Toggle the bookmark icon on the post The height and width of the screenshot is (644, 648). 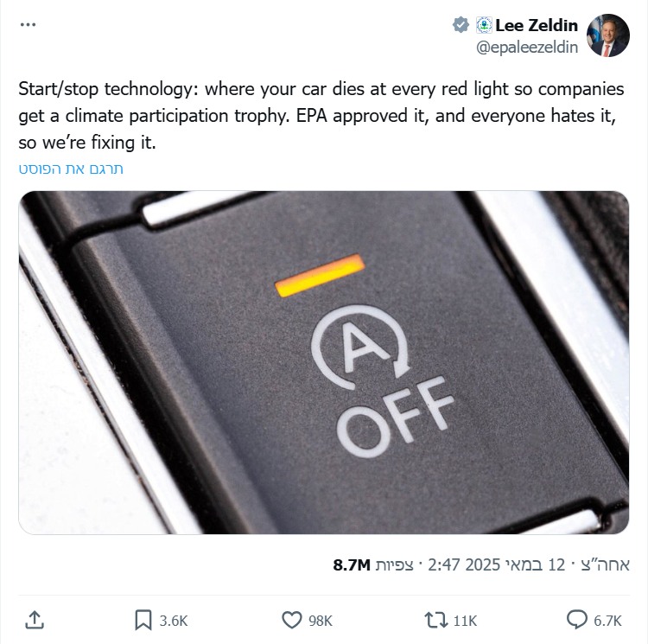pos(143,620)
